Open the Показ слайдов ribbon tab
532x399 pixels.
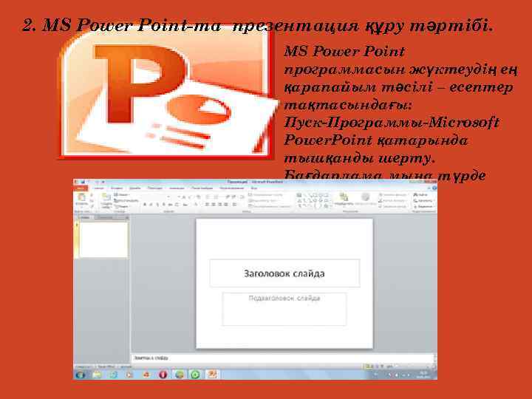[202, 188]
